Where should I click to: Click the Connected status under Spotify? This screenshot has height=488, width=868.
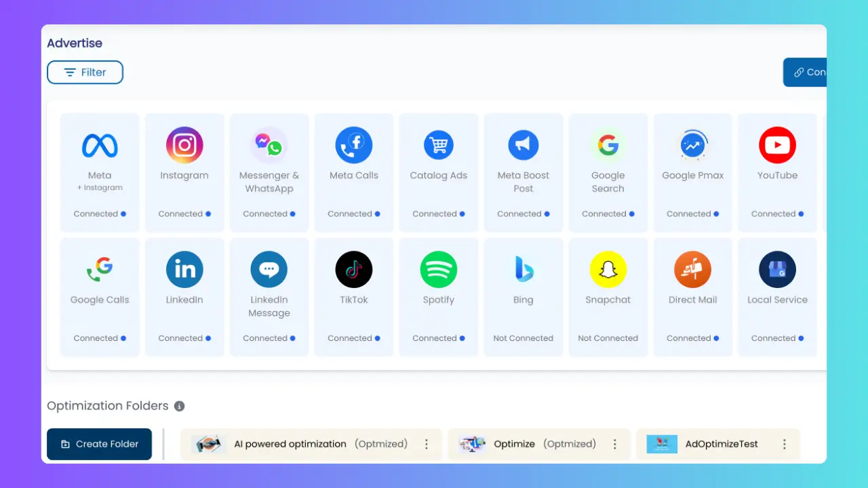439,338
